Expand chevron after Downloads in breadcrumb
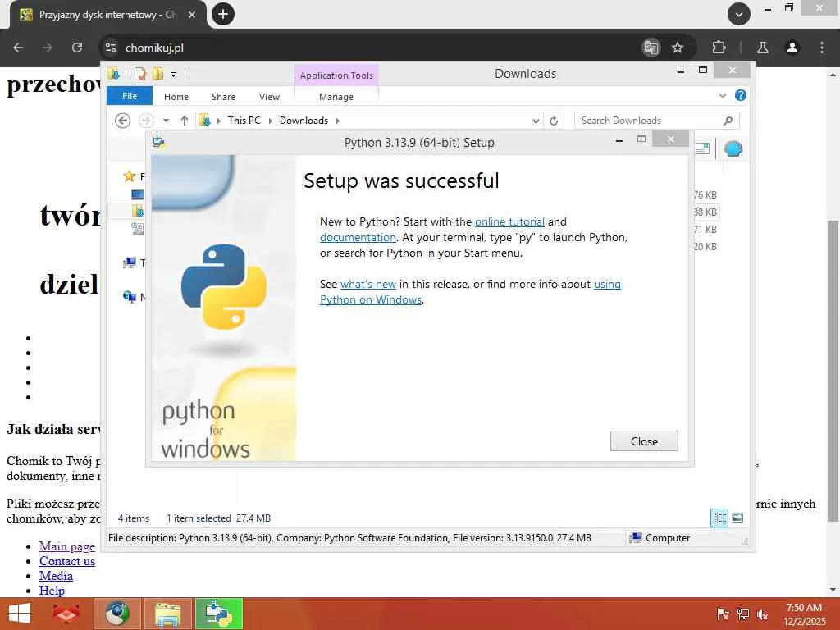This screenshot has height=630, width=840. (x=337, y=121)
